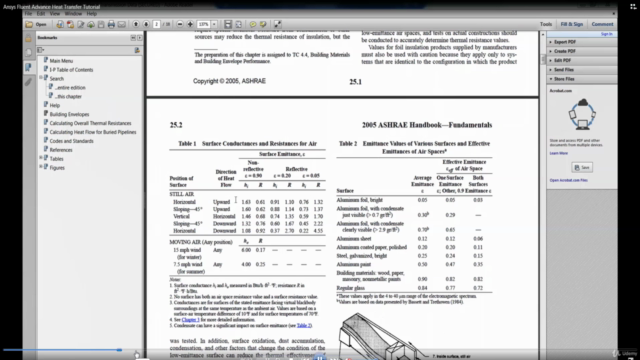The image size is (640, 360).
Task: Click the convert file to PDF icon
Action: coord(70,24)
